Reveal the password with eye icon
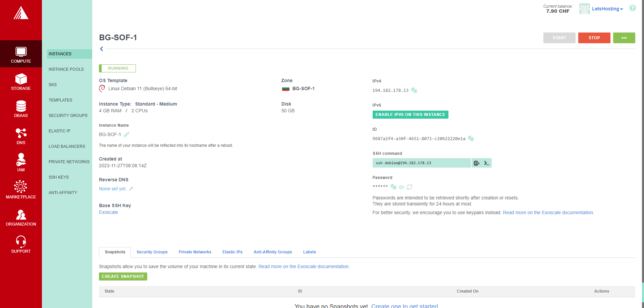The width and height of the screenshot is (644, 308). click(401, 187)
